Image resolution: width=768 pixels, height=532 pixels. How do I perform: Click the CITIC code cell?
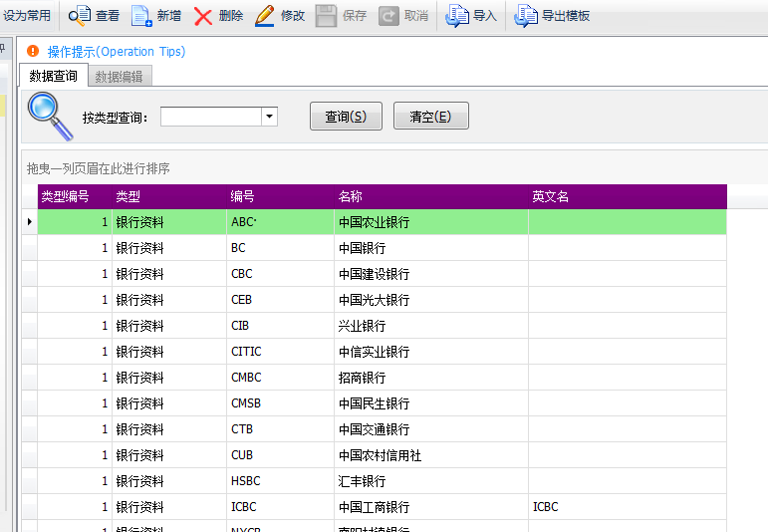[x=281, y=352]
